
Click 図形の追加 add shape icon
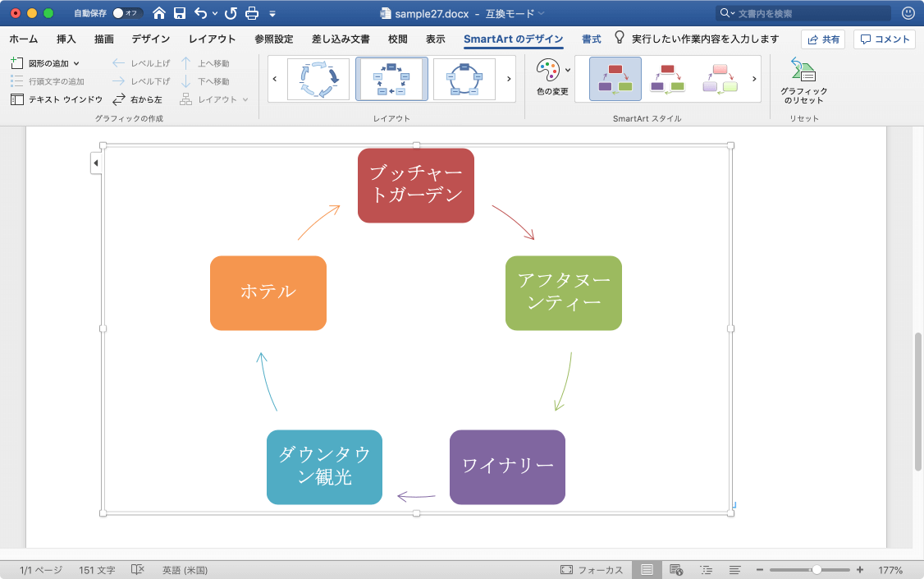[x=17, y=62]
